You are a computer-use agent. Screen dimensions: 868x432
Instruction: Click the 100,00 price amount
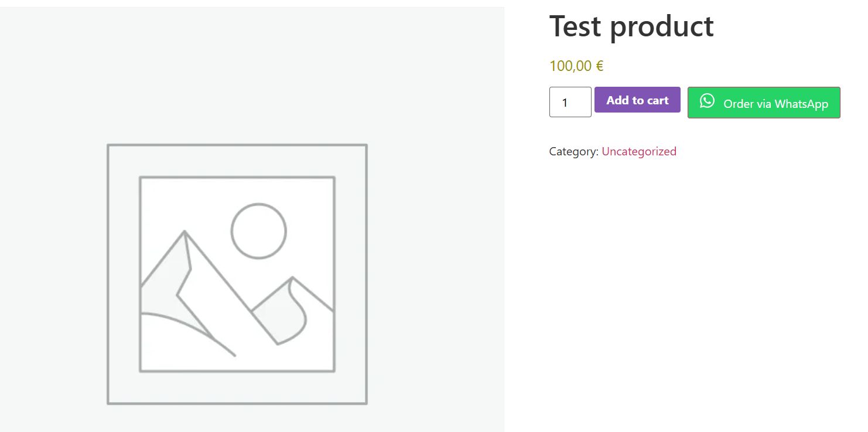pyautogui.click(x=570, y=66)
